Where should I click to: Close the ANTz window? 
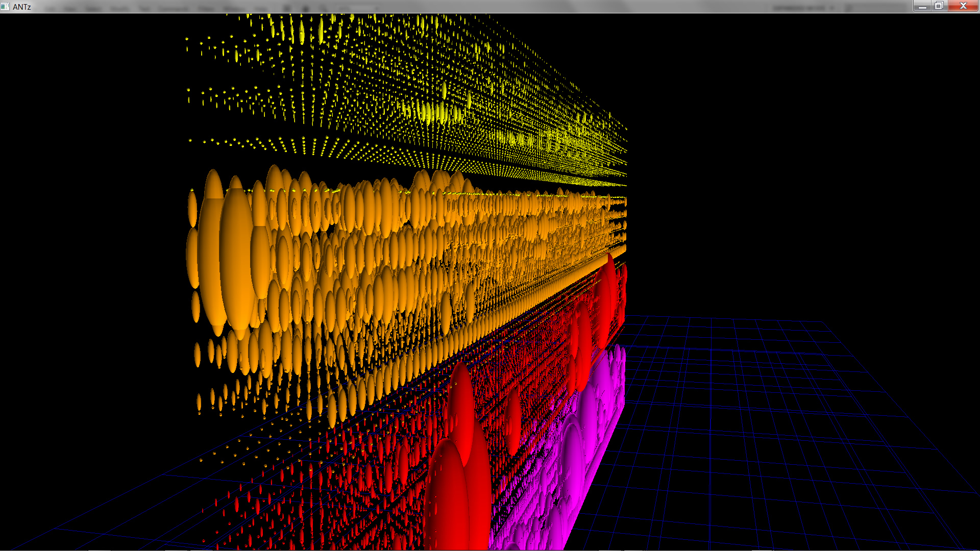[963, 6]
